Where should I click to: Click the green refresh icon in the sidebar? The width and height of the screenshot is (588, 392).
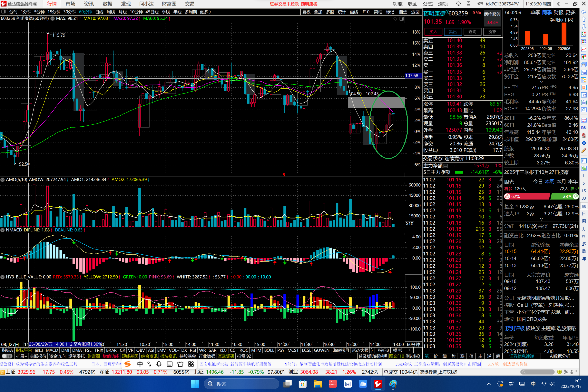pyautogui.click(x=584, y=168)
